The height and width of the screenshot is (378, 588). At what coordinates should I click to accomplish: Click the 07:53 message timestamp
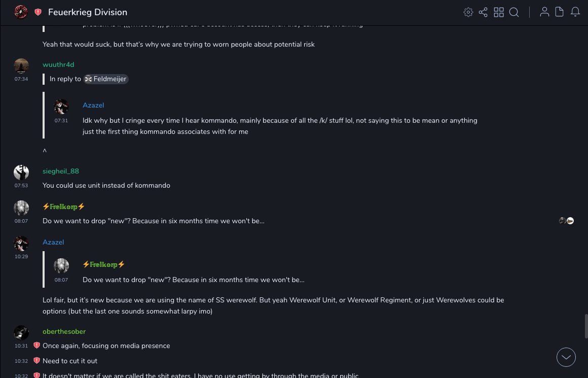pyautogui.click(x=21, y=186)
